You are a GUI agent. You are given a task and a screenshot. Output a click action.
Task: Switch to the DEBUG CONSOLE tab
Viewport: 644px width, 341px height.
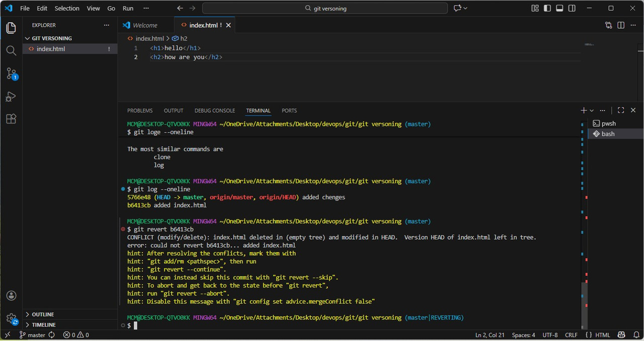point(215,110)
